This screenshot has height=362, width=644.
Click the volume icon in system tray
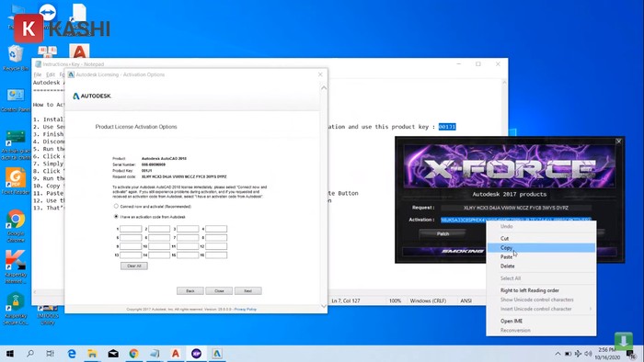click(x=588, y=354)
